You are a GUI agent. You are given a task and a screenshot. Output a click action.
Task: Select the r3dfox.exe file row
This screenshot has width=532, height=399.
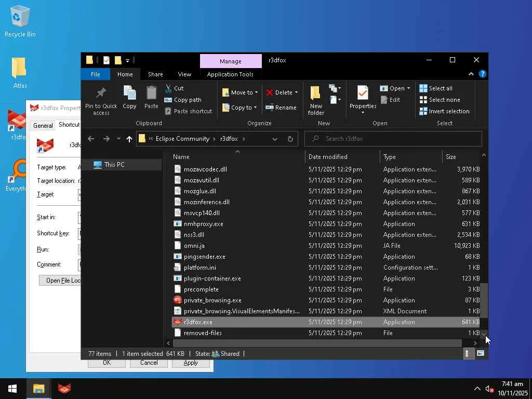click(326, 322)
